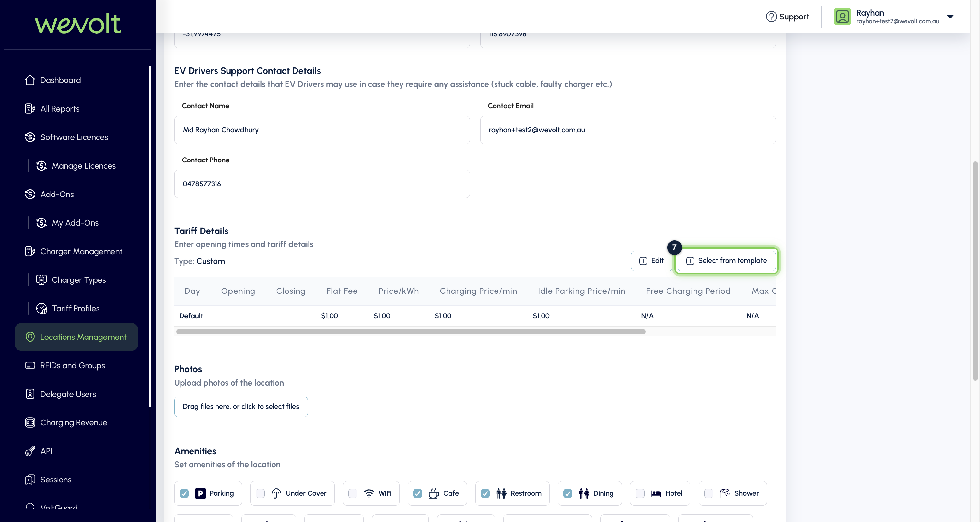The height and width of the screenshot is (522, 980).
Task: Click the Price/kWh column header
Action: (398, 291)
